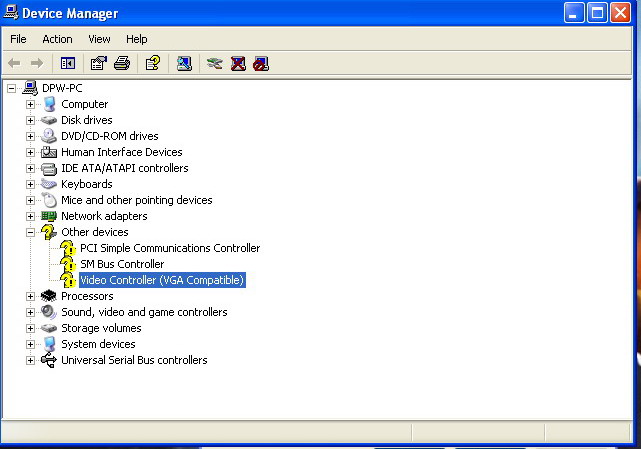Viewport: 641px width, 449px height.
Task: Expand the Network adapters node
Action: pos(30,216)
